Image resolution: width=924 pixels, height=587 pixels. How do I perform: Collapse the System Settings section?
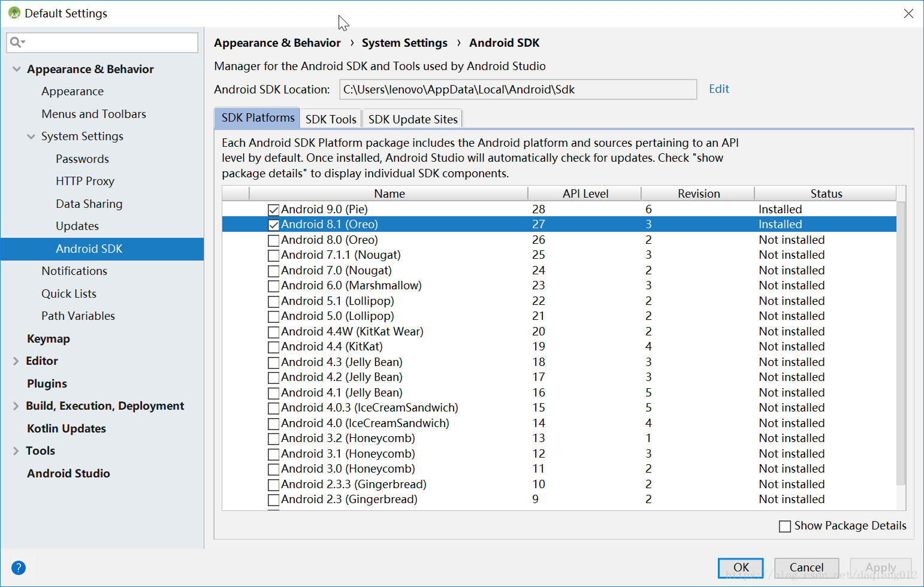[x=31, y=136]
